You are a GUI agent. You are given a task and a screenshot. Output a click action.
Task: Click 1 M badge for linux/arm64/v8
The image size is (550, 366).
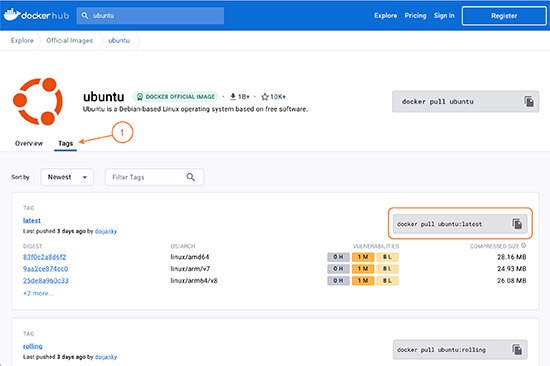[x=363, y=281]
